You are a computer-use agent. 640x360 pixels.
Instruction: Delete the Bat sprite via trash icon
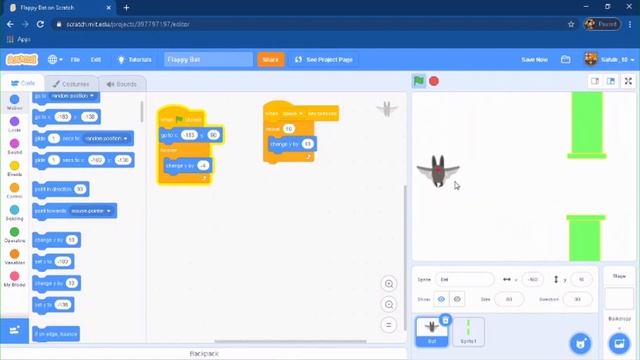446,320
